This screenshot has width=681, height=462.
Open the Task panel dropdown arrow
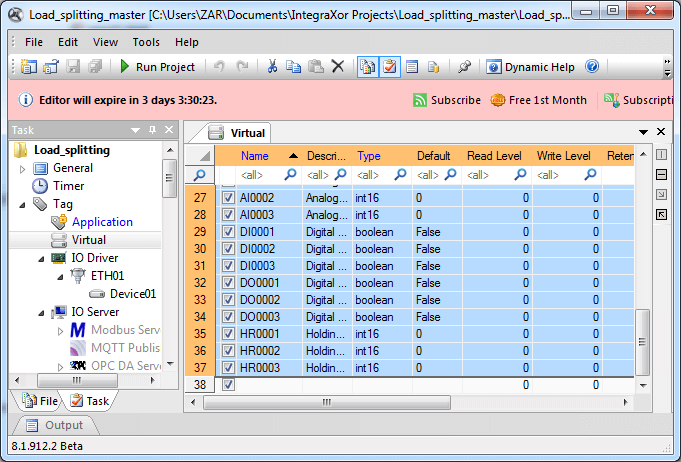point(136,130)
